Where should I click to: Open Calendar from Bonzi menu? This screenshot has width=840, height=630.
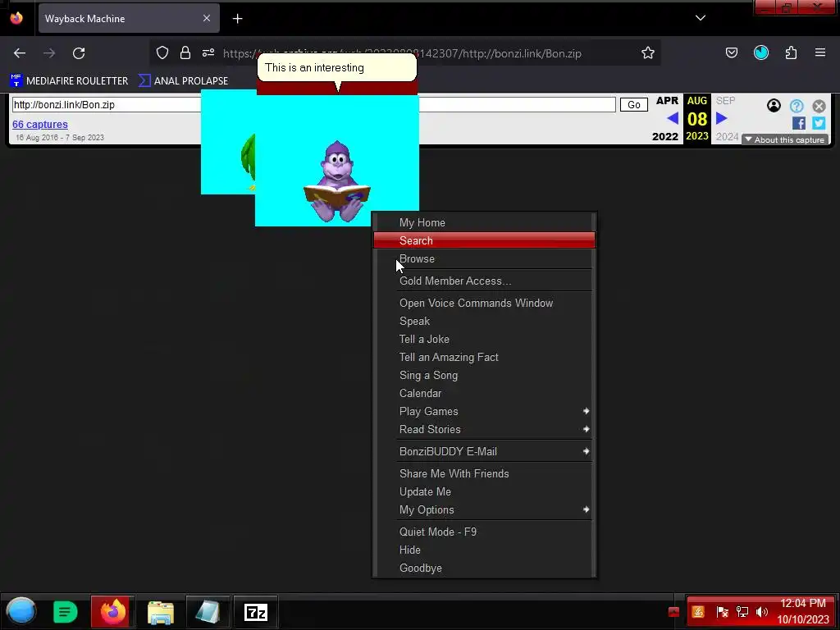click(x=484, y=393)
